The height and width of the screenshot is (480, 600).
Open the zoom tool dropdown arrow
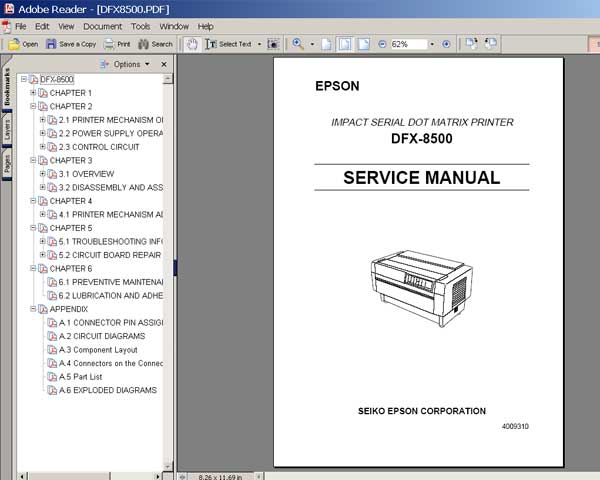point(312,44)
